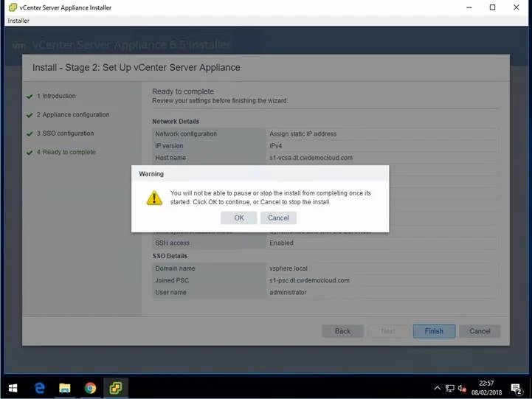Click the vCenter installer taskbar icon
Screen dimensions: 532x399
tap(116, 388)
